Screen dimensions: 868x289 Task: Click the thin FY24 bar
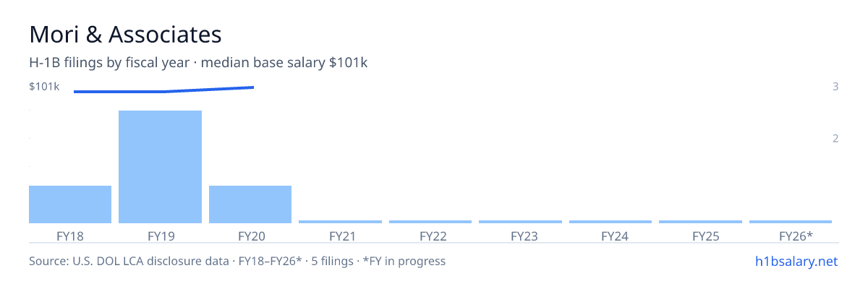(x=610, y=221)
